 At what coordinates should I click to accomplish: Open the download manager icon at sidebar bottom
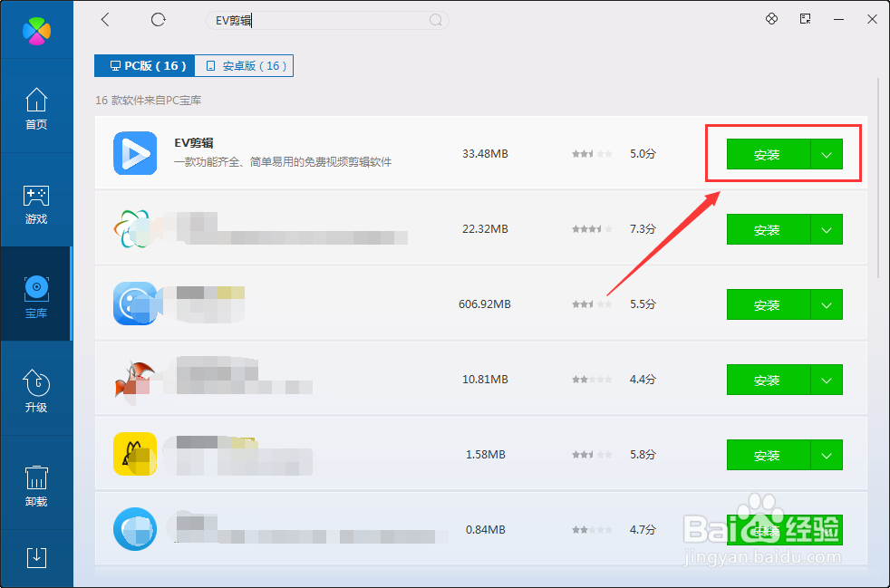pos(37,558)
